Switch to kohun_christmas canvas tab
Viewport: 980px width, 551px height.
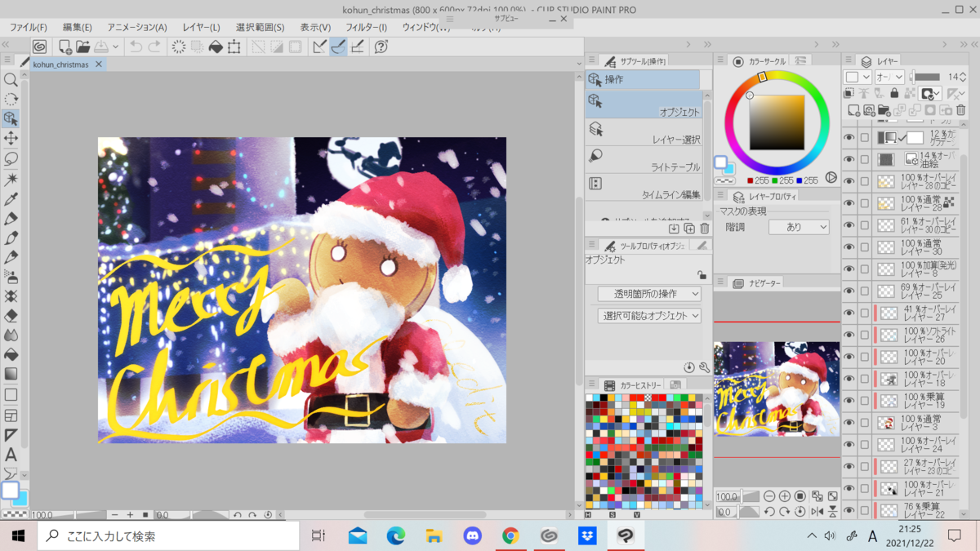(x=60, y=64)
